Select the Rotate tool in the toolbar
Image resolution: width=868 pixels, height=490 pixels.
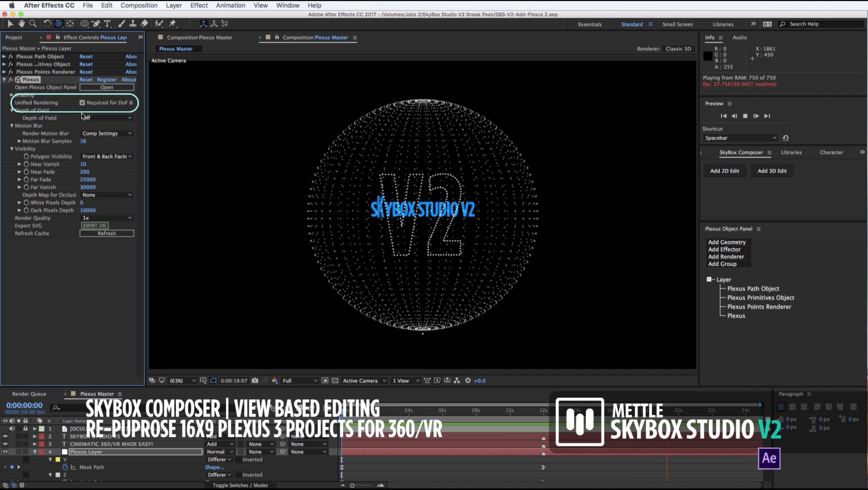(x=48, y=24)
